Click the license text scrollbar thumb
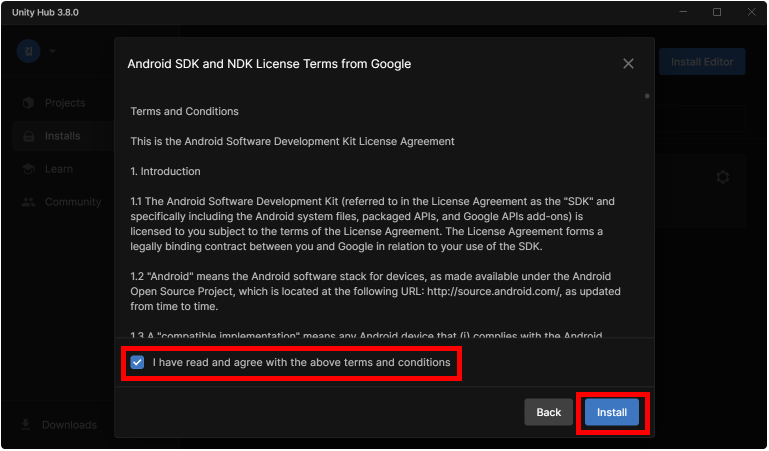This screenshot has width=769, height=451. tap(647, 96)
